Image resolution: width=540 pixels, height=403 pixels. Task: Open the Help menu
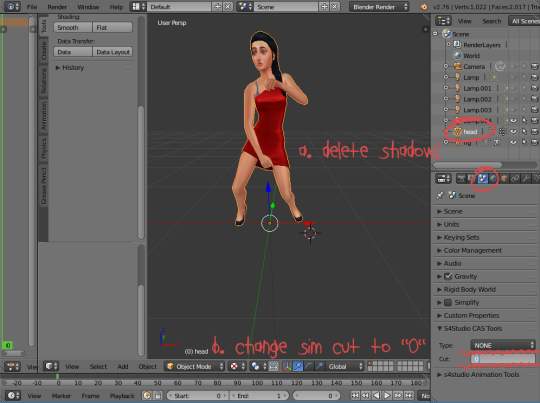(116, 7)
